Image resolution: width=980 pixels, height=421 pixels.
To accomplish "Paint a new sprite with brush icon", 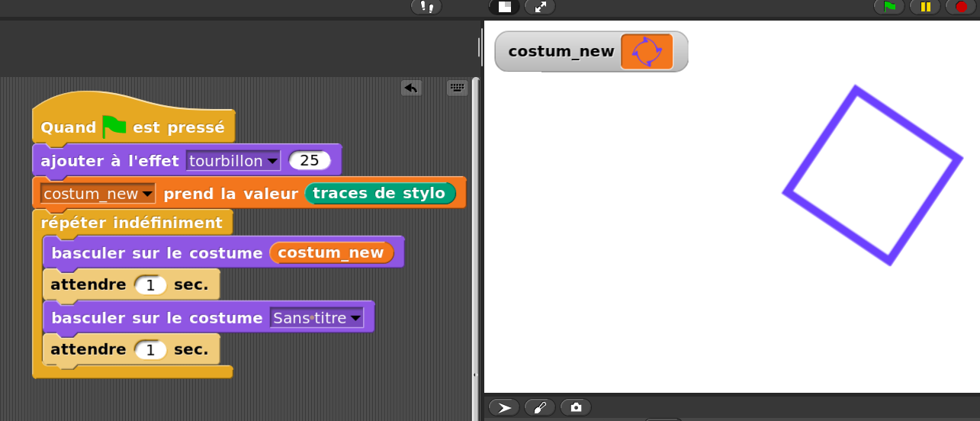I will pos(540,407).
